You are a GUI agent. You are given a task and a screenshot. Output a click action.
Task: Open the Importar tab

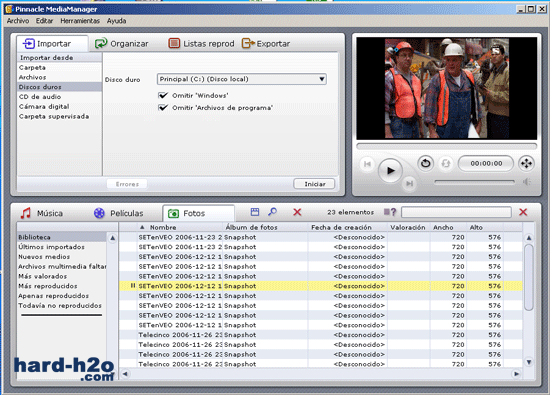(x=52, y=44)
